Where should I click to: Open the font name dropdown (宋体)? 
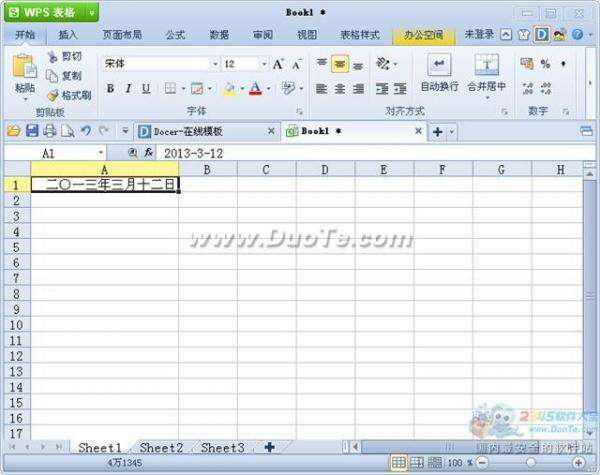[215, 64]
